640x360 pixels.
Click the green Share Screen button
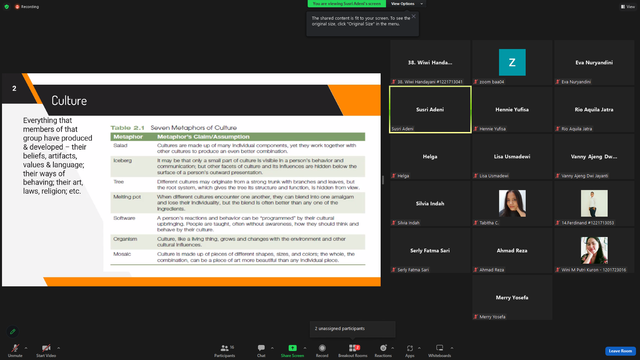(292, 350)
